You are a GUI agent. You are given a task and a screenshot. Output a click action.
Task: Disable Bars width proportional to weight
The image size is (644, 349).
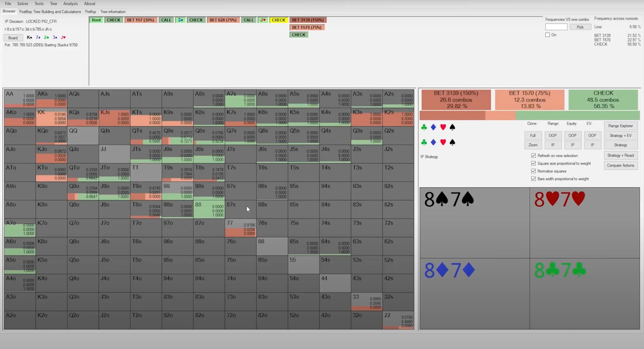point(533,179)
